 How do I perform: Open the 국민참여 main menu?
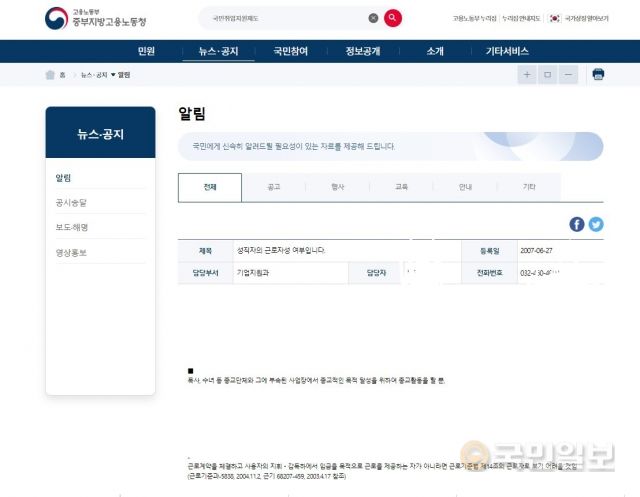point(291,51)
